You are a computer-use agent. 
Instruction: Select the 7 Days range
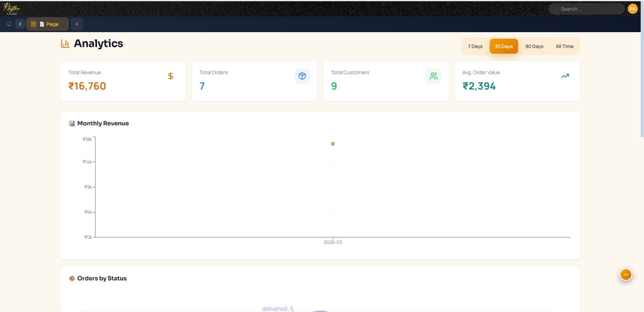tap(475, 46)
